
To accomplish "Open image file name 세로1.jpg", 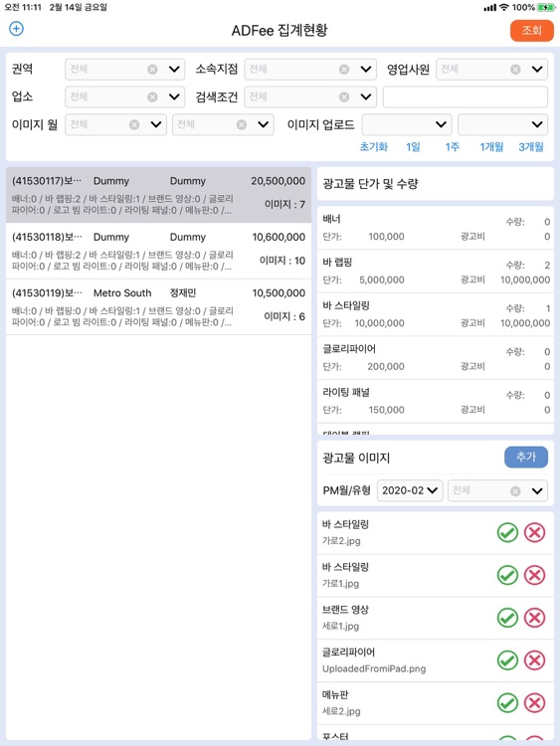I will 340,626.
